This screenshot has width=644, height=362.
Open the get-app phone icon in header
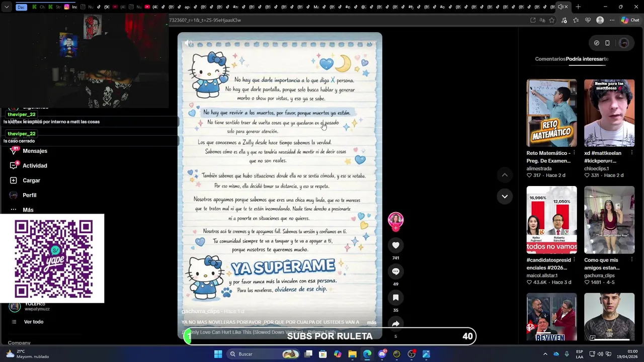pyautogui.click(x=607, y=43)
